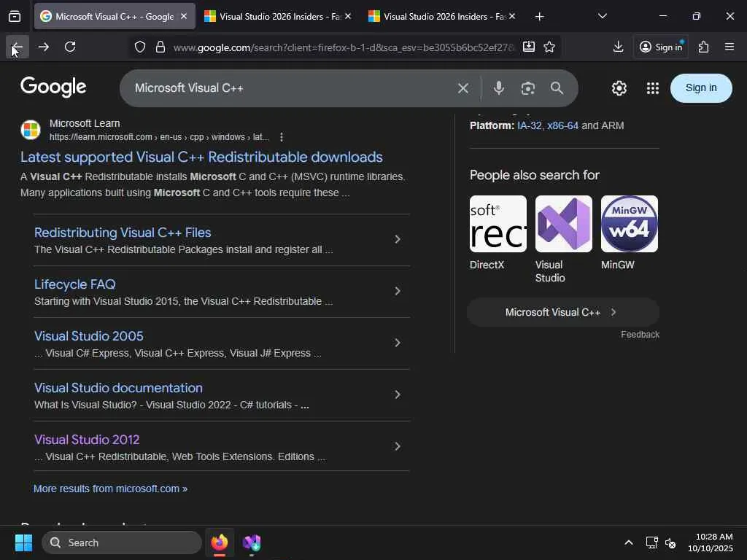747x560 pixels.
Task: Expand the Redistributing Visual C++ Files chevron
Action: click(398, 239)
